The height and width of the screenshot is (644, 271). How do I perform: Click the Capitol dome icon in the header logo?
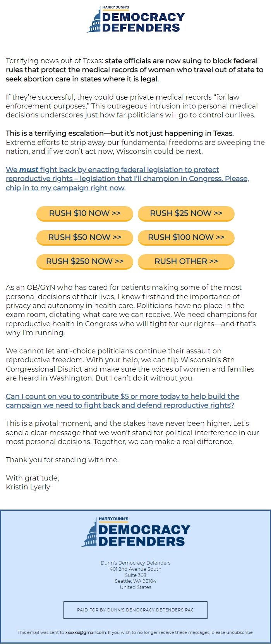pyautogui.click(x=94, y=22)
